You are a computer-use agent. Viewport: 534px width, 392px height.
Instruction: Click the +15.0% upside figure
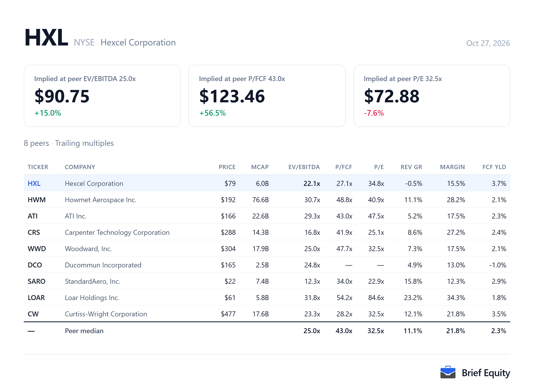[48, 113]
